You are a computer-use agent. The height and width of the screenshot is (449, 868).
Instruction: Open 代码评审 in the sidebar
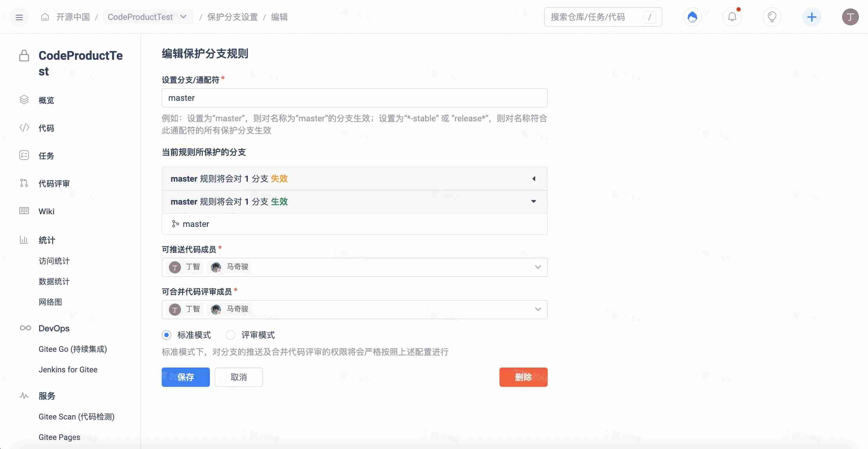point(54,183)
